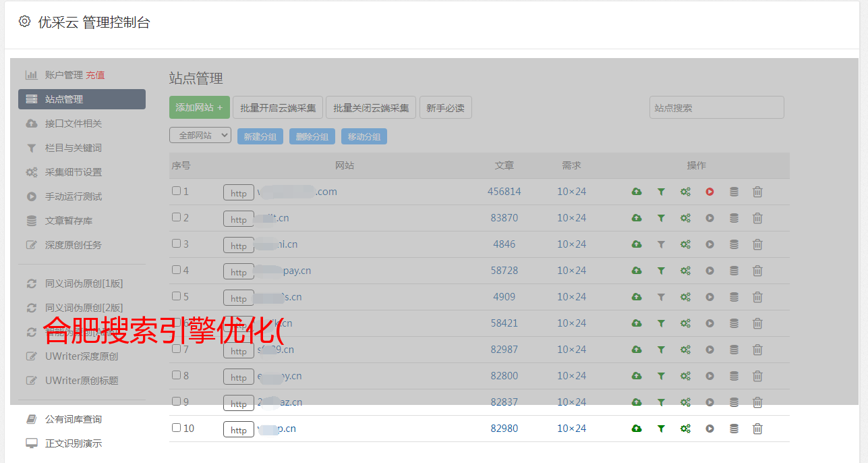868x463 pixels.
Task: Click the green 添加网站 + button
Action: [x=199, y=107]
